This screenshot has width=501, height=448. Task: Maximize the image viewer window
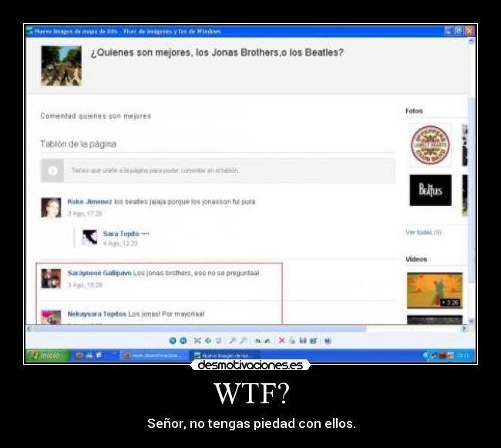coord(459,31)
